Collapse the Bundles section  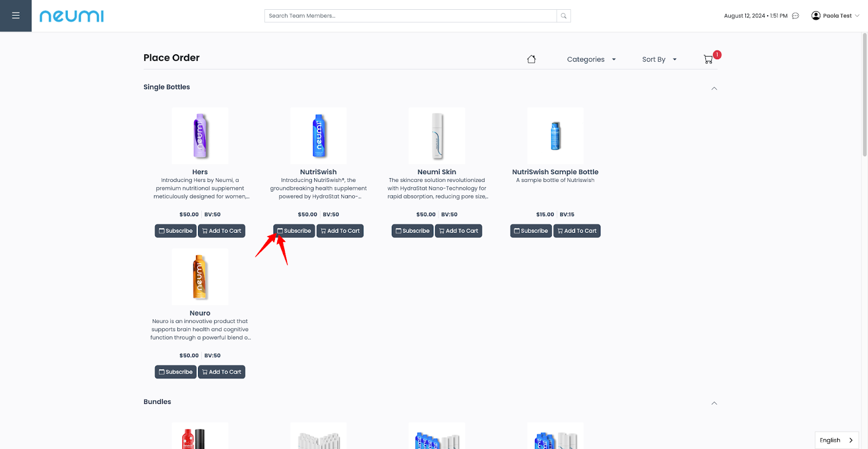[714, 403]
